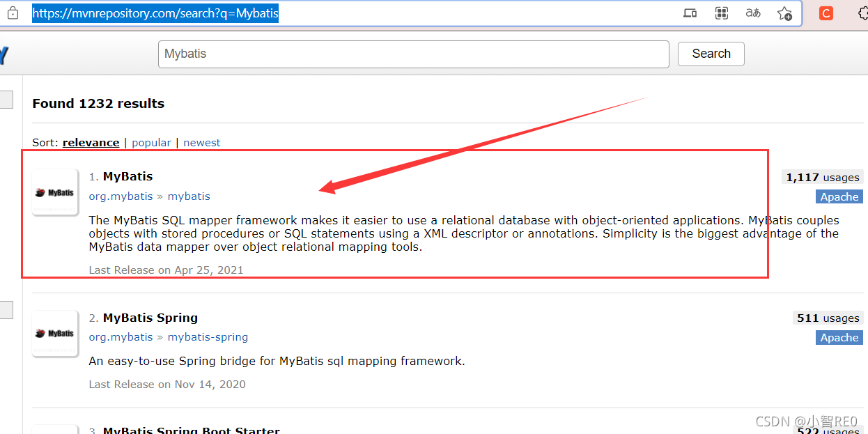Open the red C browser extension
The height and width of the screenshot is (434, 868).
[x=826, y=13]
